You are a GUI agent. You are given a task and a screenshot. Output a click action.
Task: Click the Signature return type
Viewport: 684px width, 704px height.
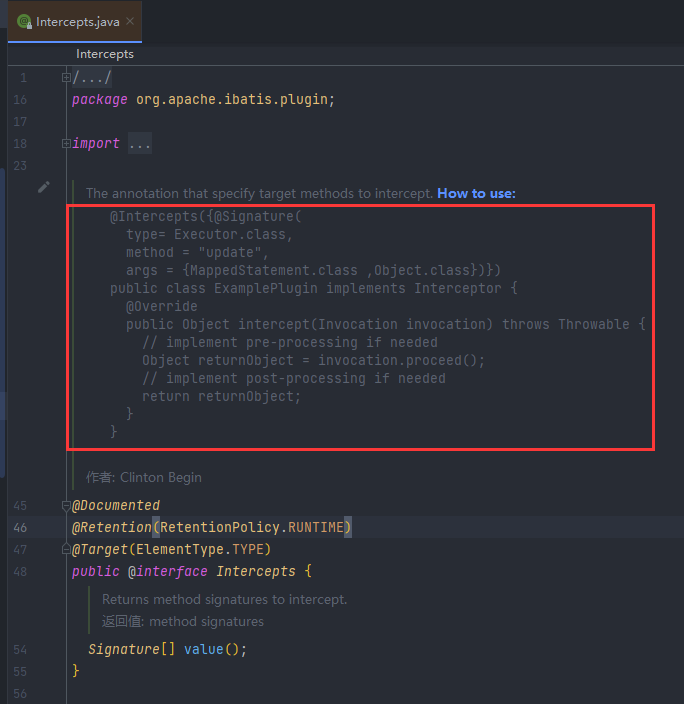pos(124,649)
